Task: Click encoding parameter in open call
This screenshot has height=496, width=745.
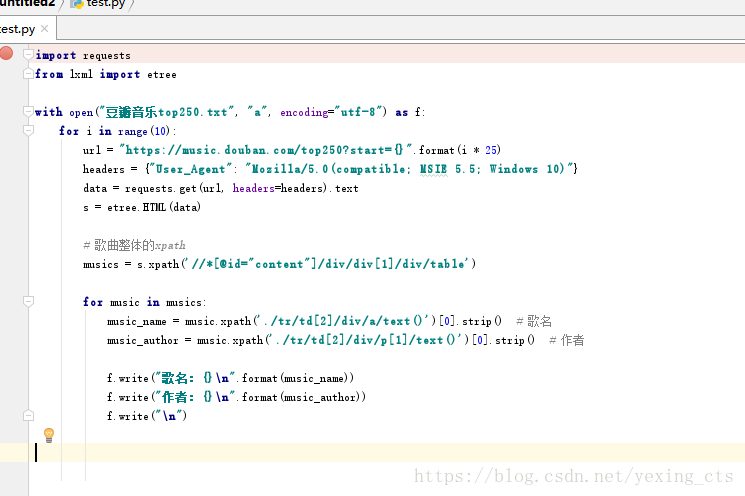Action: (x=304, y=113)
